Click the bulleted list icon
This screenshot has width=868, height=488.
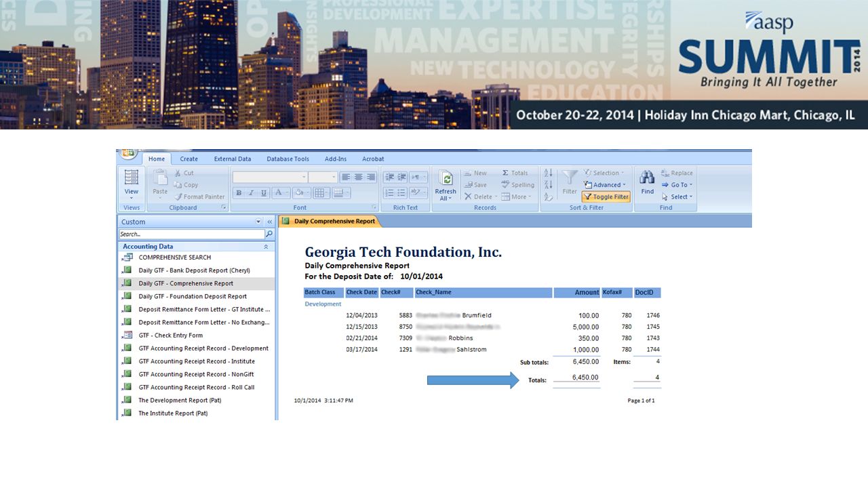point(401,193)
